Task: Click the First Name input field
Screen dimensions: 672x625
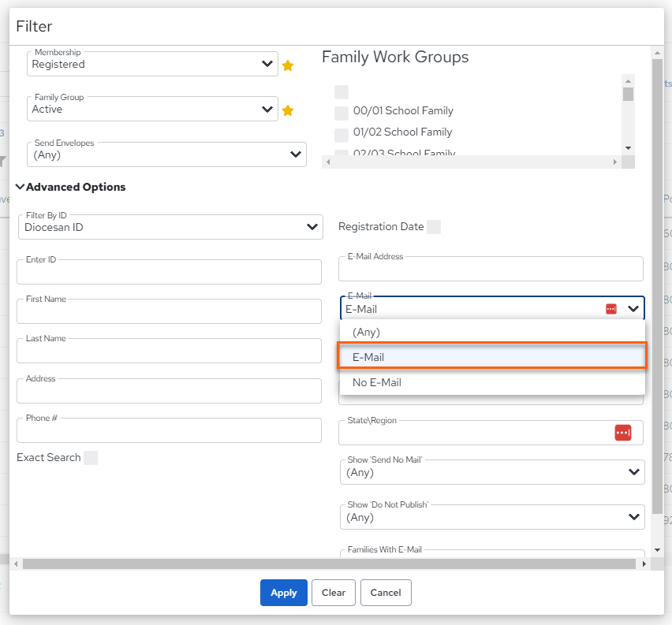Action: point(169,311)
